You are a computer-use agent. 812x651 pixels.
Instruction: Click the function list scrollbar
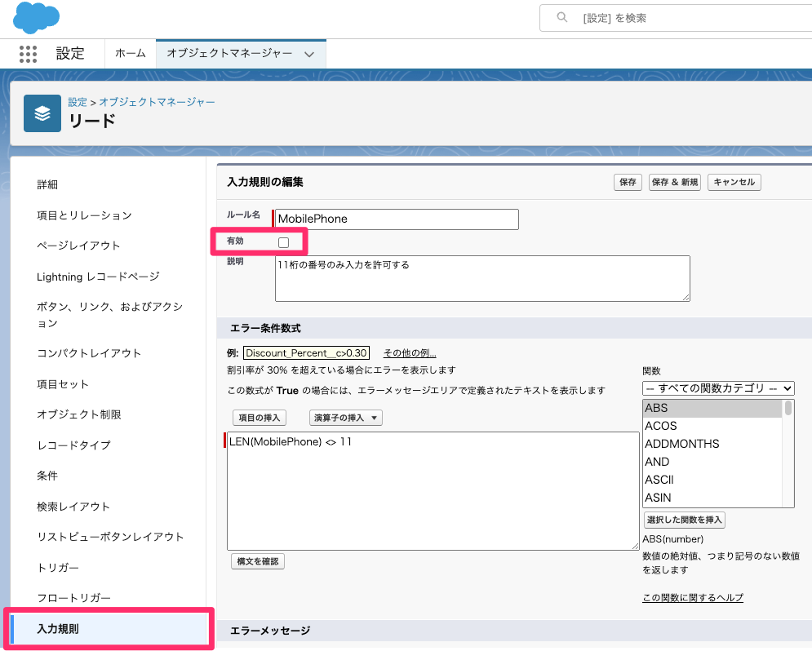point(788,453)
